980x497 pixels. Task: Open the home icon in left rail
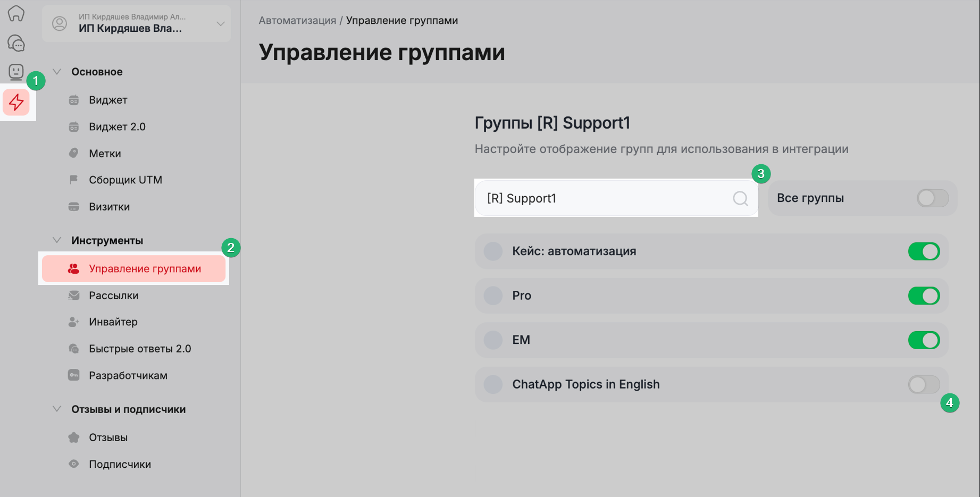[x=16, y=13]
